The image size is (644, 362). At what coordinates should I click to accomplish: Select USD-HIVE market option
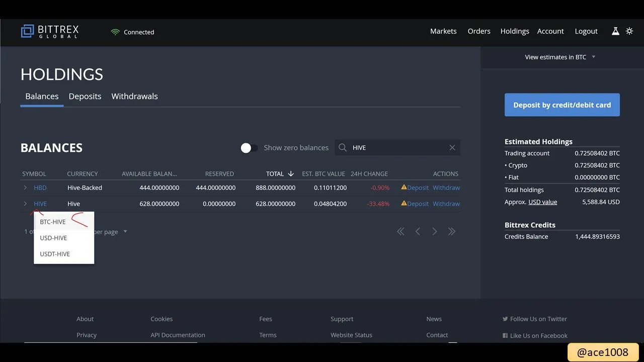pos(64,238)
